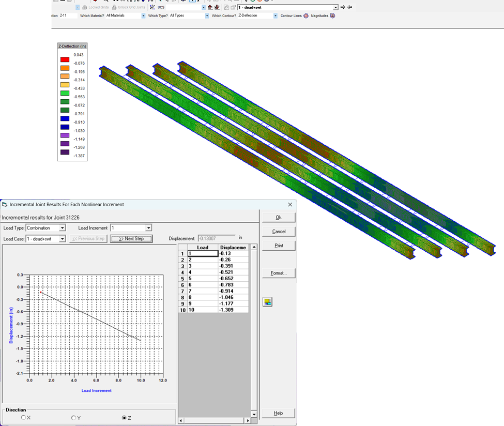Viewport: 504px width, 426px height.
Task: Open the Load Type combination dropdown
Action: pyautogui.click(x=63, y=228)
